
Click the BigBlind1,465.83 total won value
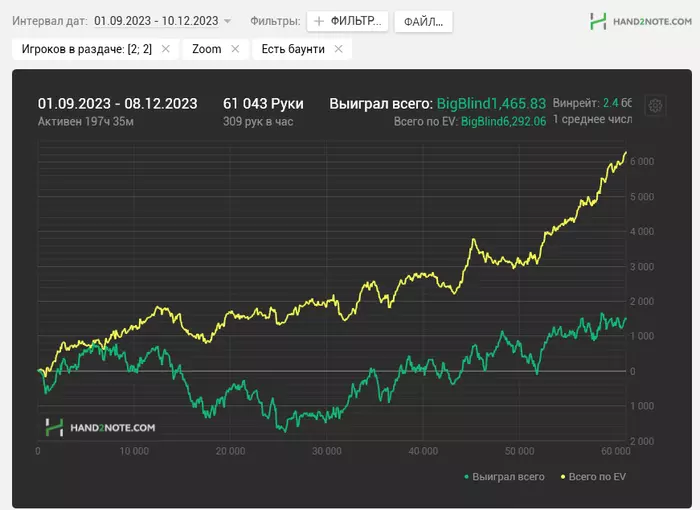click(x=491, y=104)
